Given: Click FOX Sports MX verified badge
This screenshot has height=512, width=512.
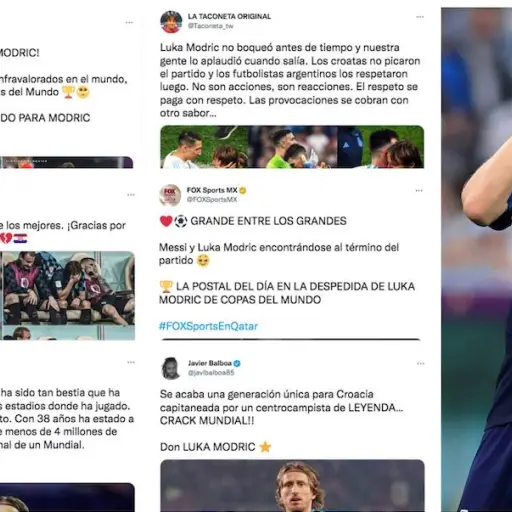Looking at the screenshot, I should 243,191.
